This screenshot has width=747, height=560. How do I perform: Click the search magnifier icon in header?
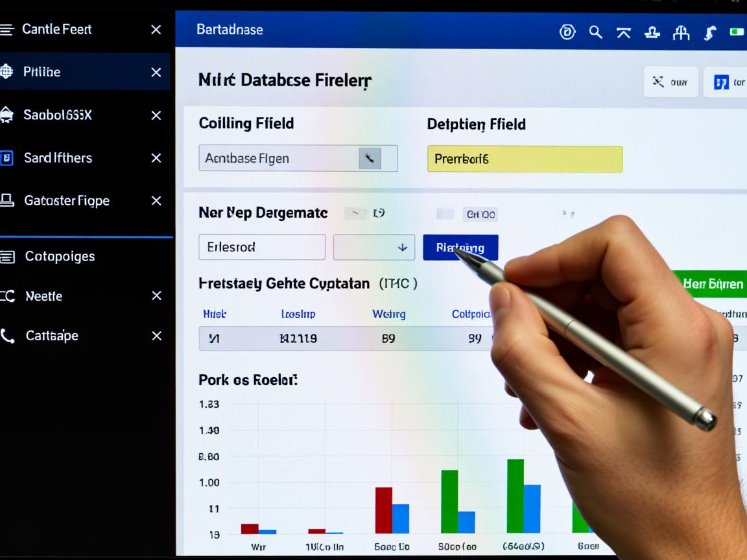(595, 32)
